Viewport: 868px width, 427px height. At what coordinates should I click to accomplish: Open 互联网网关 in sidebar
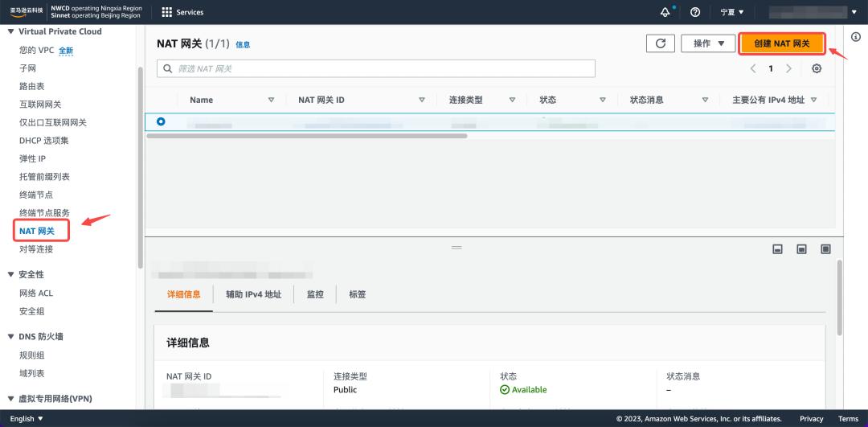pos(40,105)
